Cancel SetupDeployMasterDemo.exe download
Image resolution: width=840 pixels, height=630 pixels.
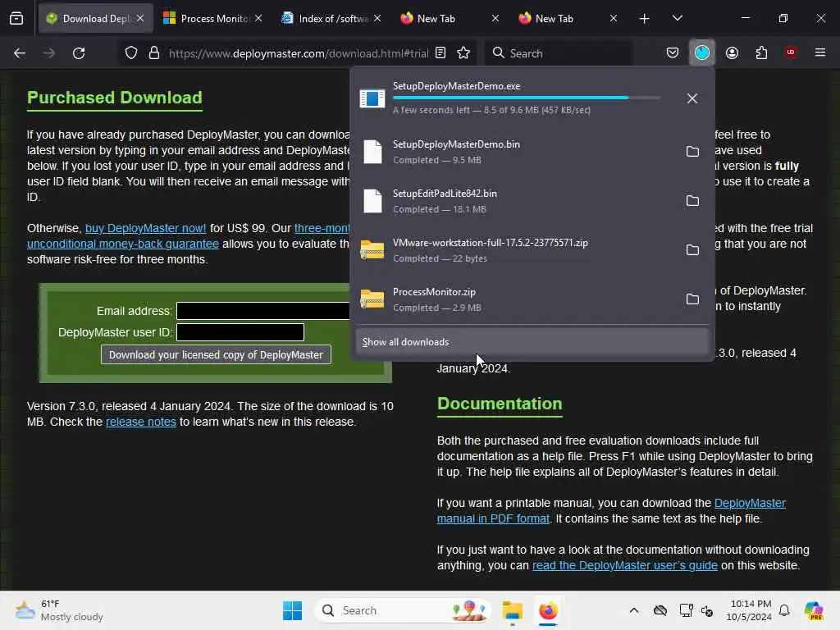[692, 98]
